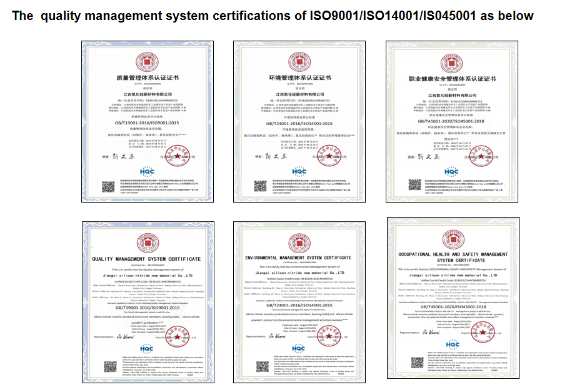Image resolution: width=562 pixels, height=392 pixels.
Task: Open the QR code on Chinese ISO45001 certificate
Action: [x=414, y=184]
